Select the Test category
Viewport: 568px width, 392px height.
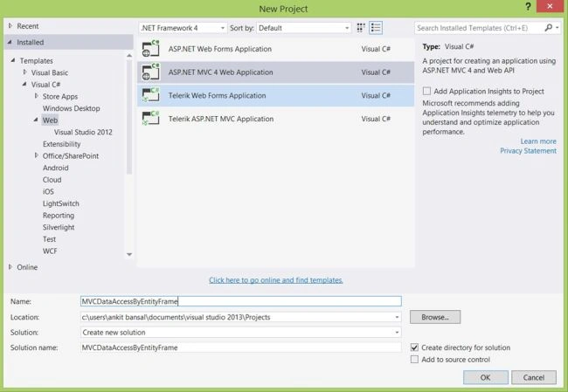49,239
